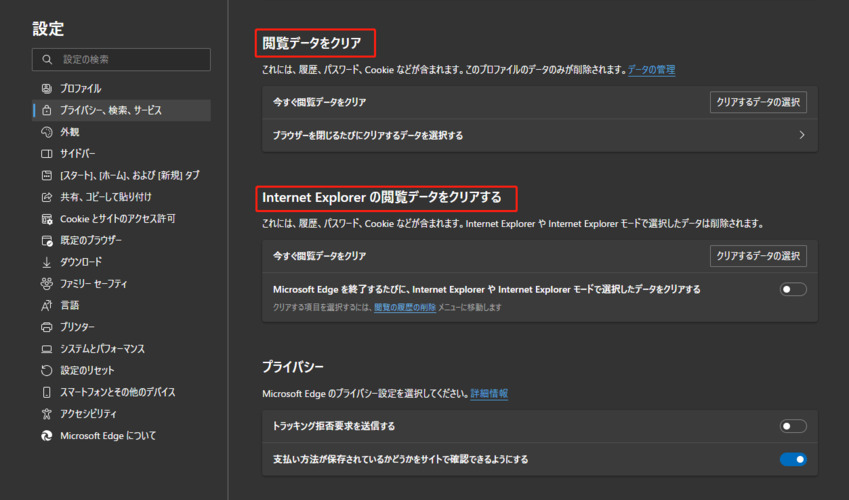Screen dimensions: 849x500
Task: Click the [スタート]、[ホーム] tab page icon
Action: click(47, 175)
